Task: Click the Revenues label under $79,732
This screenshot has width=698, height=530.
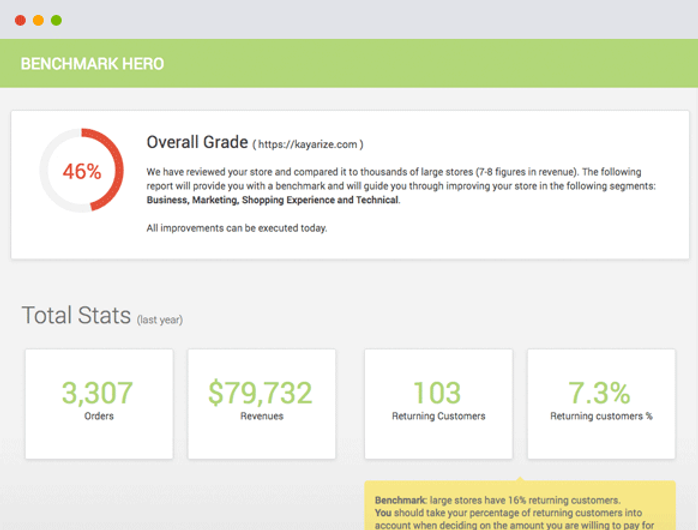Action: [x=262, y=416]
